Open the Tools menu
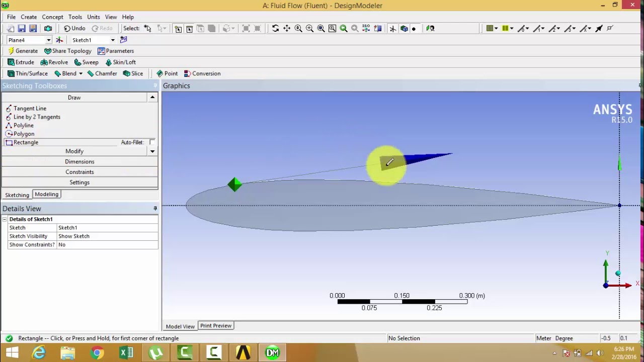 [75, 17]
